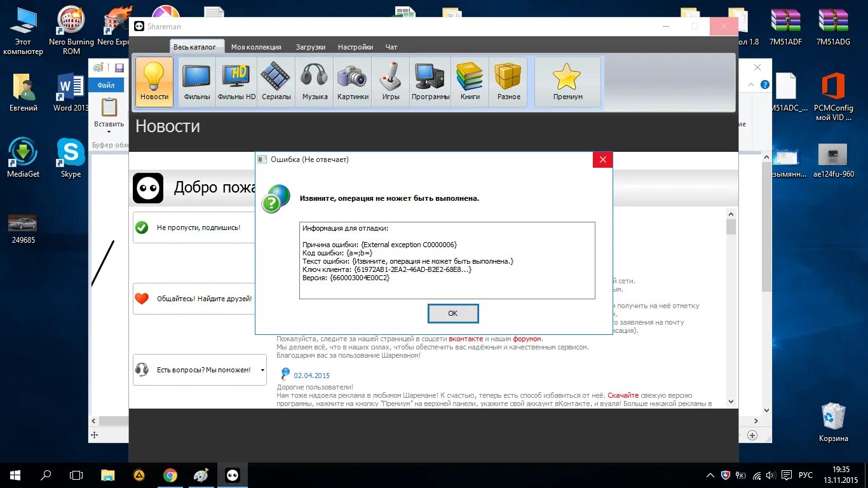Open the Windows Start menu
The image size is (868, 488).
click(15, 475)
